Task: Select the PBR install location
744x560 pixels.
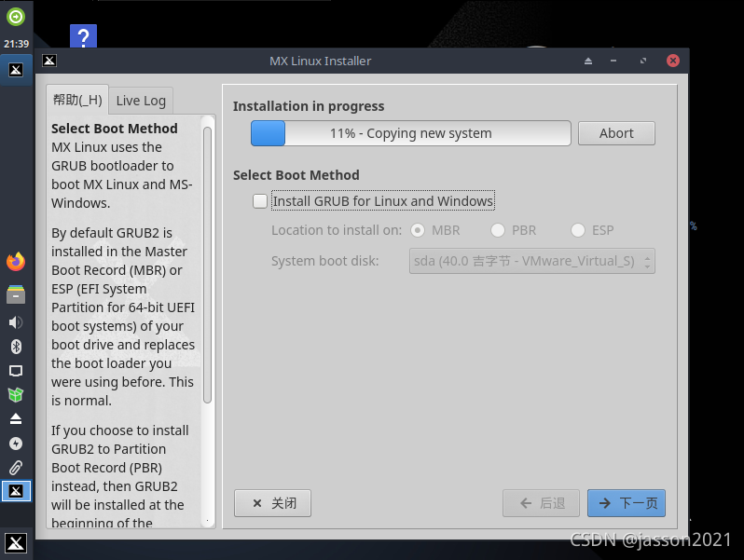Action: (x=497, y=230)
